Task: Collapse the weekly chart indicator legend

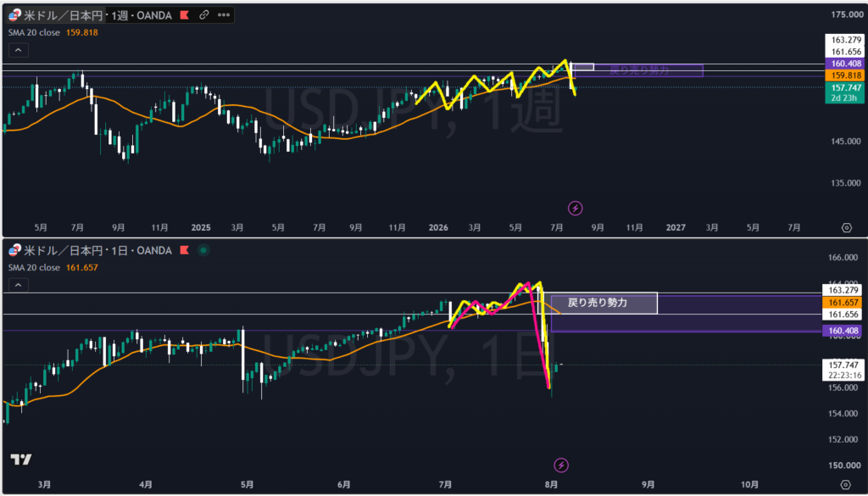Action: 19,50
